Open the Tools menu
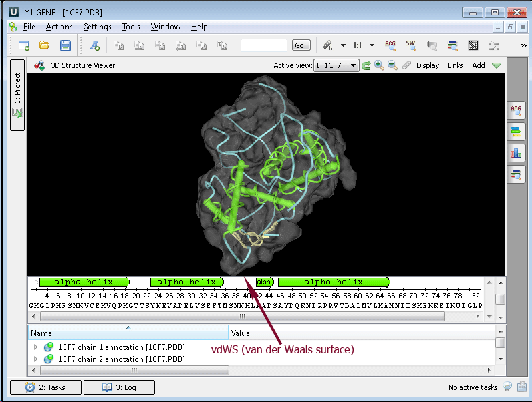Image resolution: width=532 pixels, height=402 pixels. coord(131,27)
